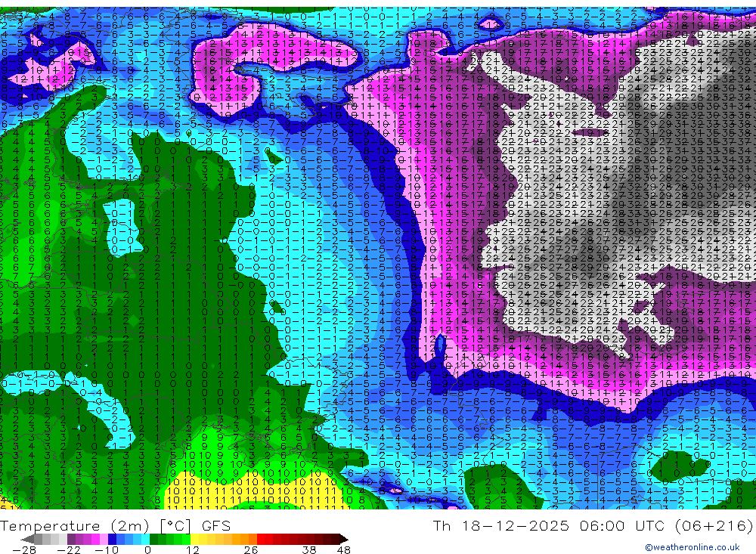Click the 38 legend label

click(x=309, y=549)
